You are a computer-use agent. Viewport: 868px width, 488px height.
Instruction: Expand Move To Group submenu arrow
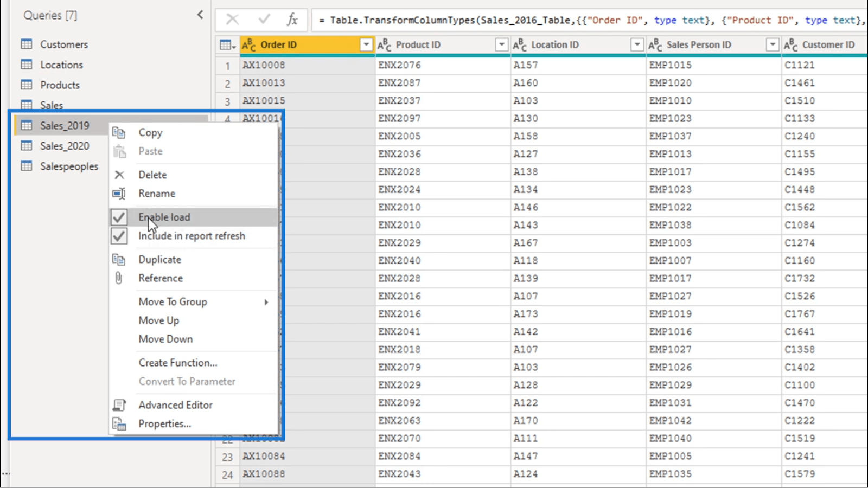coord(266,302)
